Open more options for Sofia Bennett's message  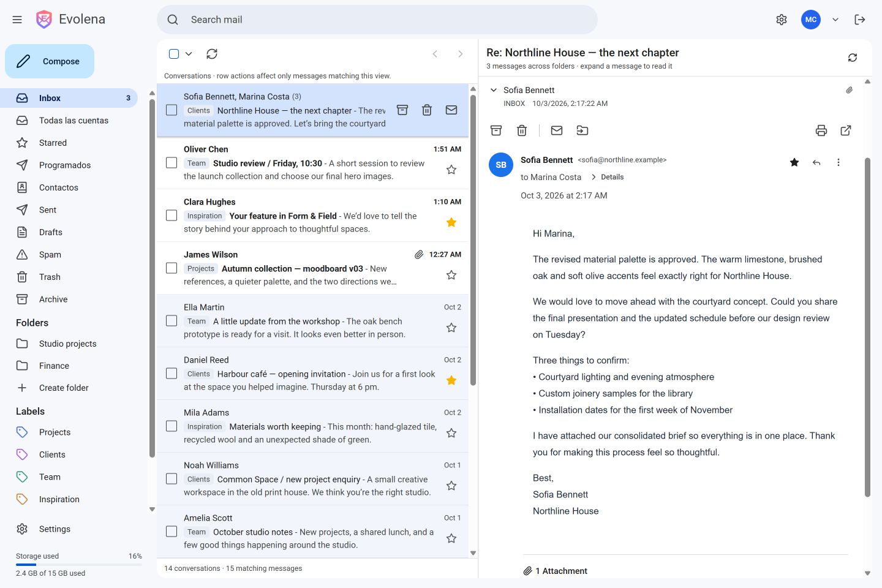[x=839, y=162]
